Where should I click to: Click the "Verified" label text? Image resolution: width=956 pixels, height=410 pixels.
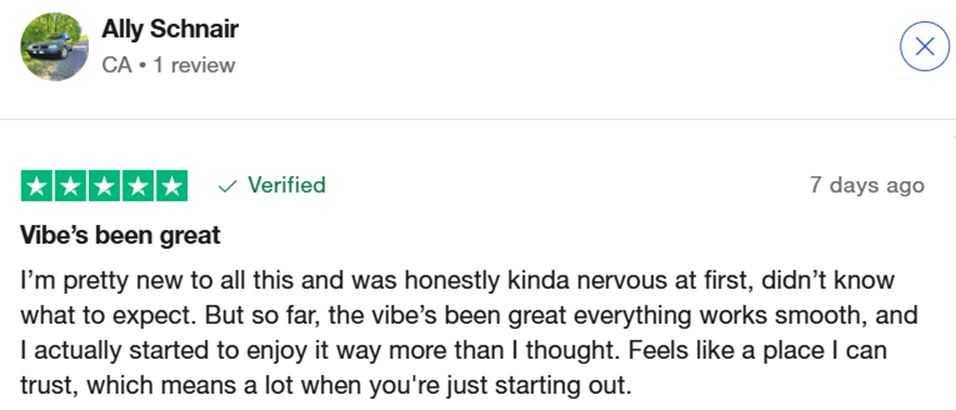[x=286, y=185]
